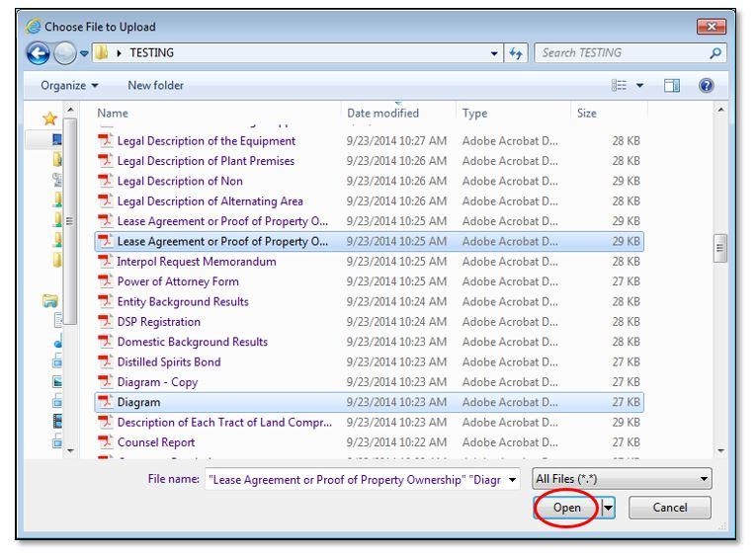Click the PDF icon for DSP Registration
Viewport: 756px width, 557px height.
(106, 321)
